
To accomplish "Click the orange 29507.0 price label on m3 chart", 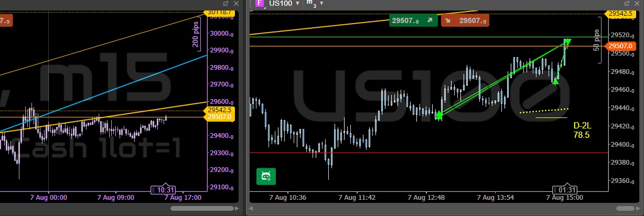I will coord(620,46).
